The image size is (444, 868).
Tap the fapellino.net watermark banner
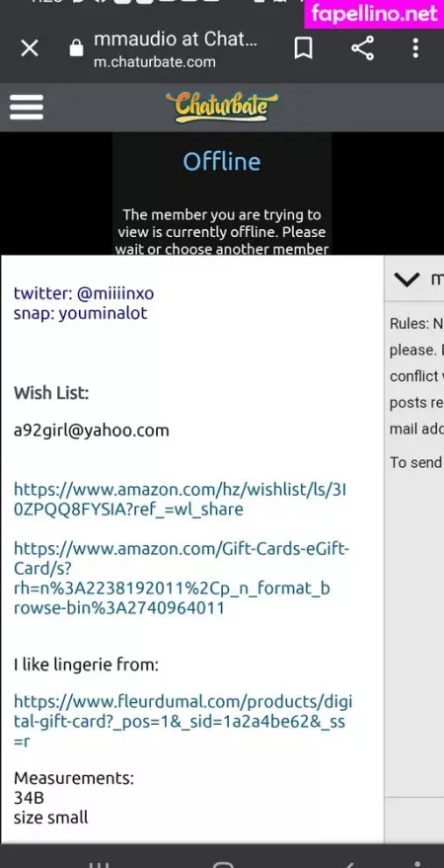[374, 13]
